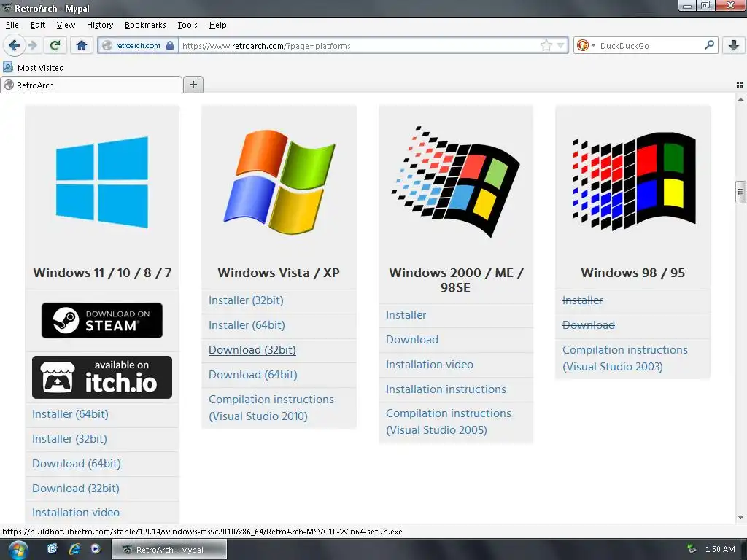747x560 pixels.
Task: Open the browser home page
Action: [x=82, y=45]
